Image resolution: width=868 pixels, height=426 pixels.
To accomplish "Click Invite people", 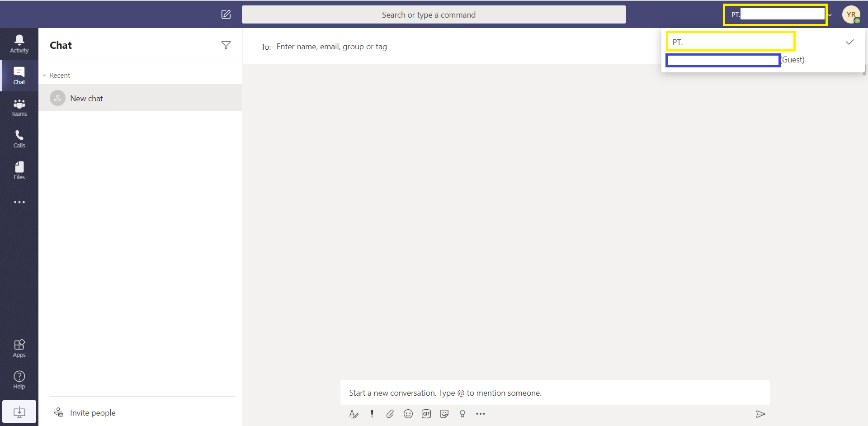I will pyautogui.click(x=85, y=412).
